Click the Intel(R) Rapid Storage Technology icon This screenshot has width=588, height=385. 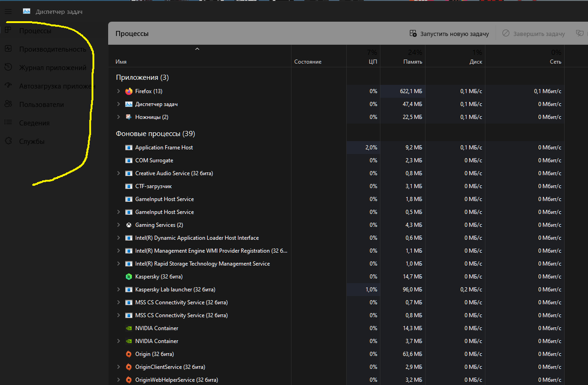click(x=128, y=264)
